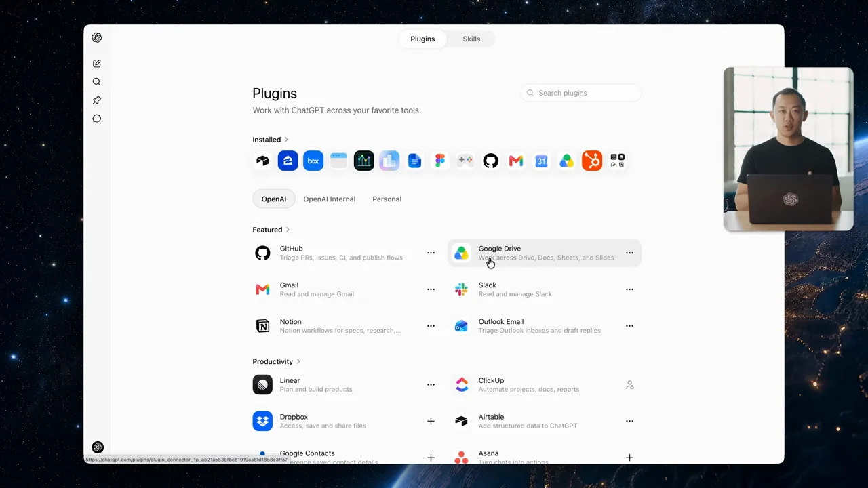This screenshot has width=868, height=488.
Task: Open installed widgets grid plugin icon
Action: 617,161
